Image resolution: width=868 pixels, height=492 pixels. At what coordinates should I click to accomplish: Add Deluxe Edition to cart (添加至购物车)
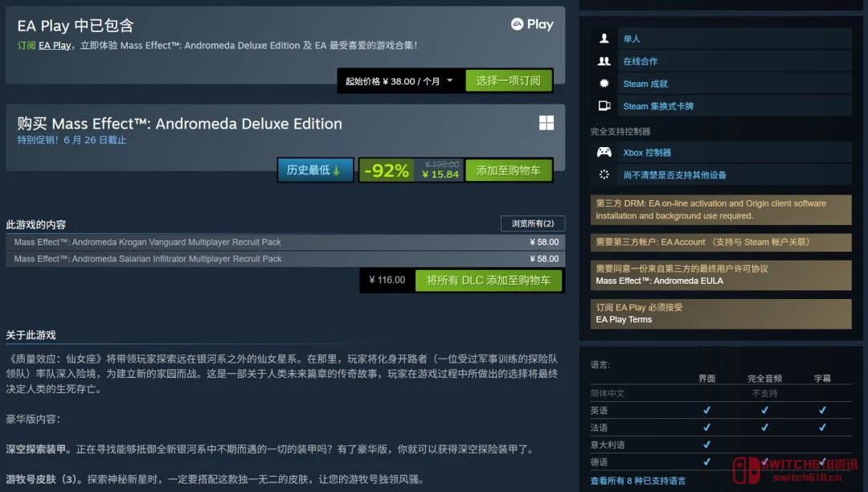click(508, 170)
